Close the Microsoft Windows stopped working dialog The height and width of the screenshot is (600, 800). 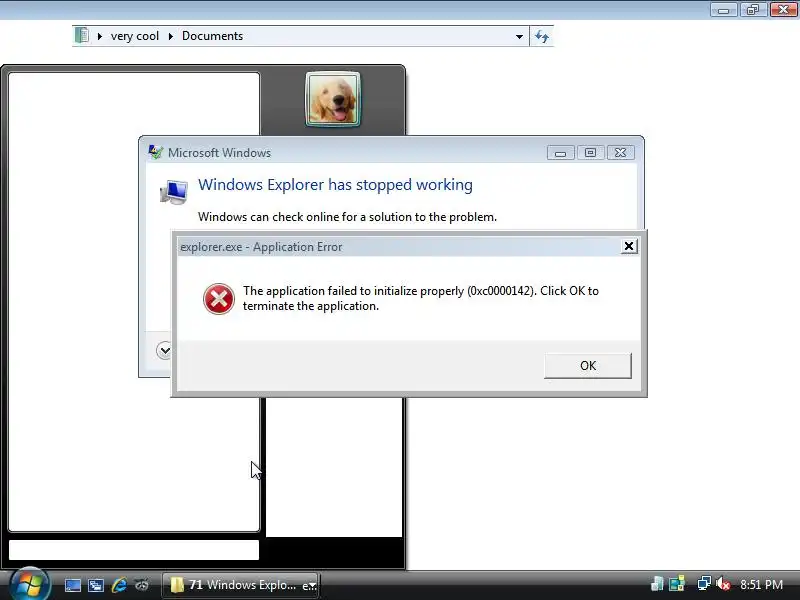point(620,153)
